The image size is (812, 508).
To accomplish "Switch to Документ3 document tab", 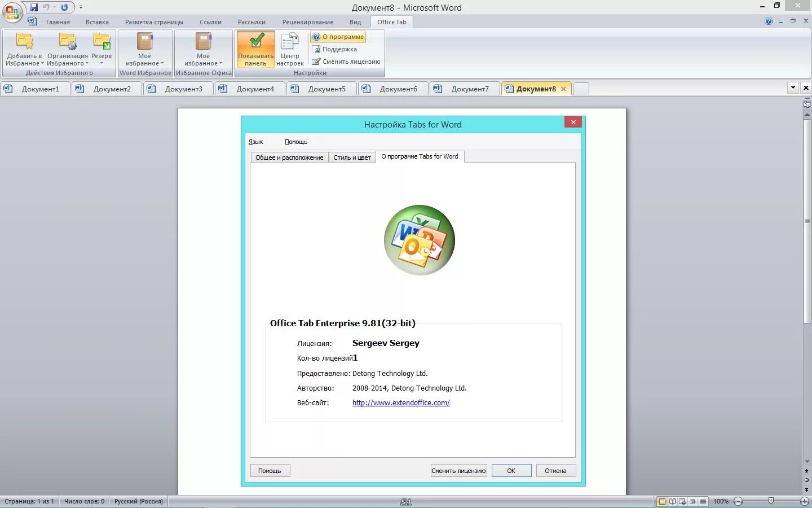I will tap(178, 89).
